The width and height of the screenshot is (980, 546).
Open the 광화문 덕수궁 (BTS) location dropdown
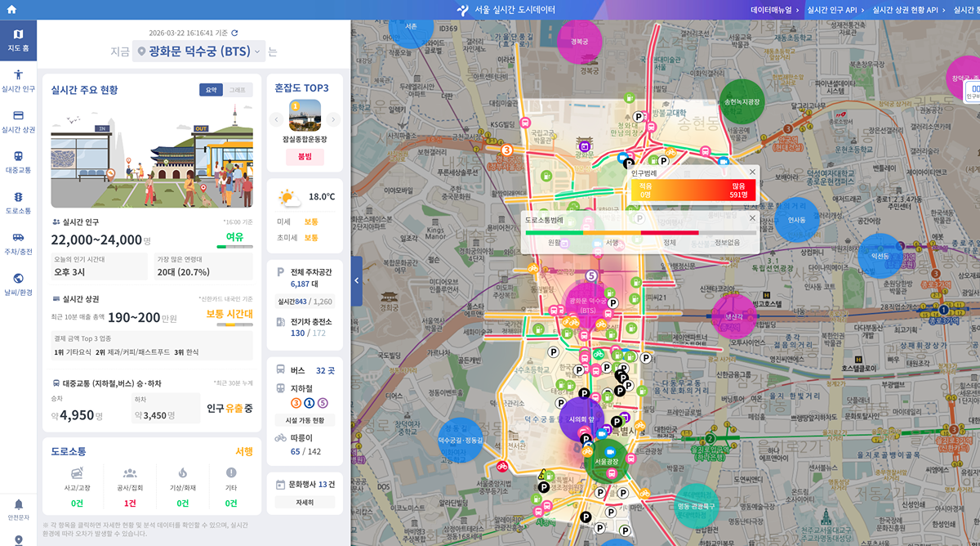(198, 51)
